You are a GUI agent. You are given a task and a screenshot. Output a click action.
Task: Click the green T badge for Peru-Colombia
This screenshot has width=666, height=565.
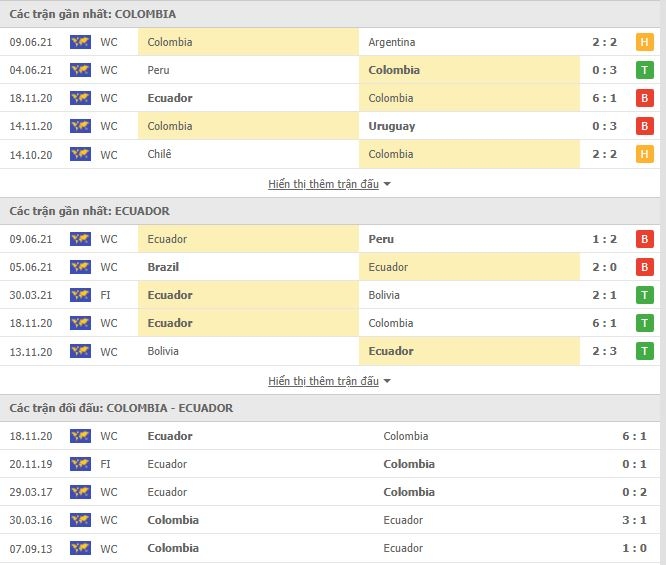click(x=644, y=70)
